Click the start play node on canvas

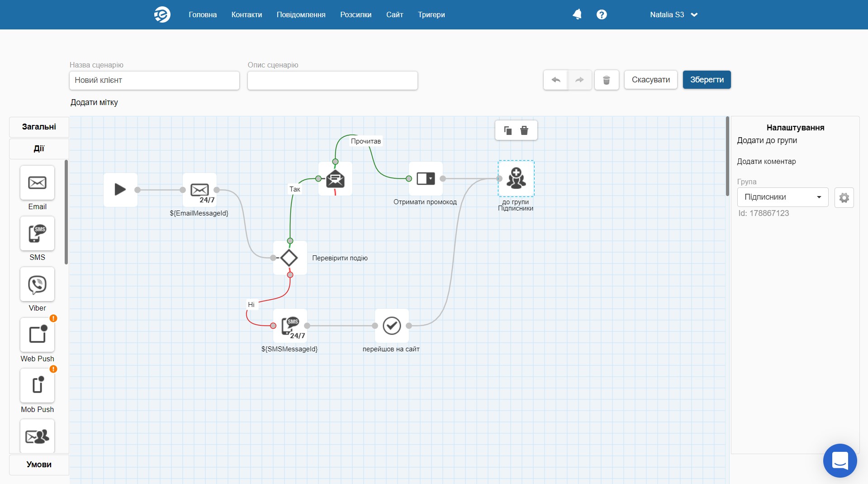pos(120,190)
